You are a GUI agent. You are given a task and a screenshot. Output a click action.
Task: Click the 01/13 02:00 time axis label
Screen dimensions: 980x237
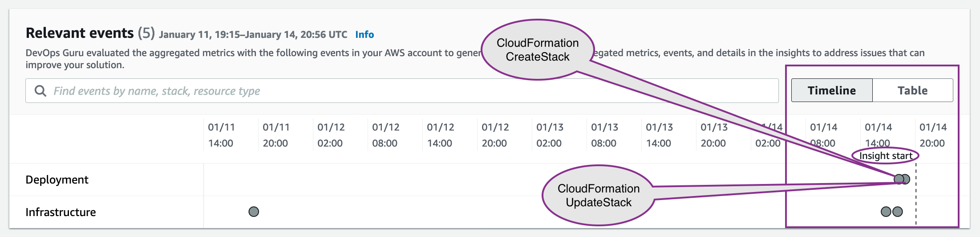pyautogui.click(x=550, y=135)
